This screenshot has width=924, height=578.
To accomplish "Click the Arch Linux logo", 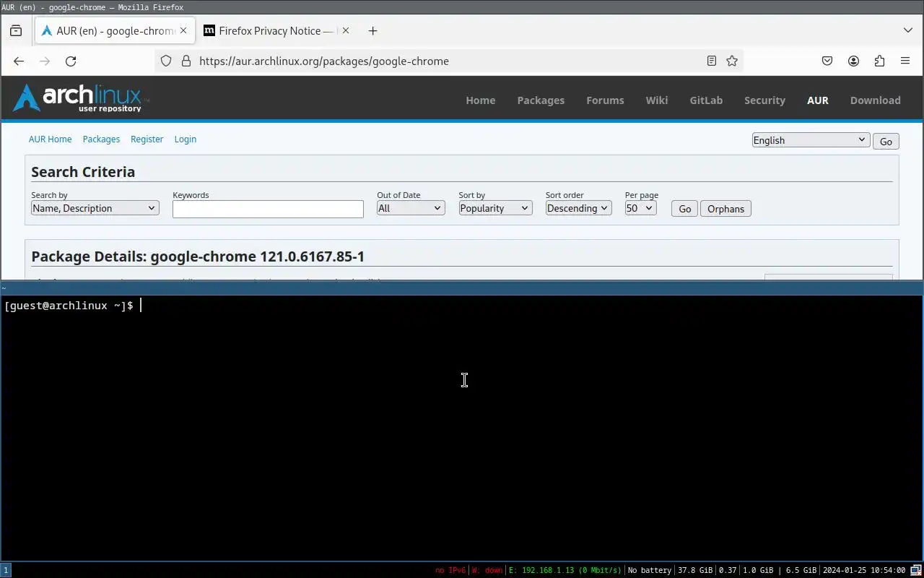I will click(80, 98).
